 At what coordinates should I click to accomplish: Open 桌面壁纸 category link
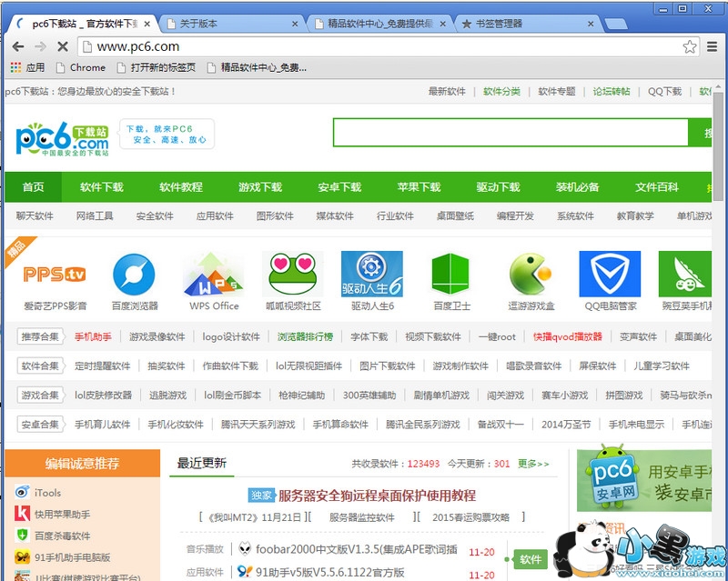click(455, 215)
